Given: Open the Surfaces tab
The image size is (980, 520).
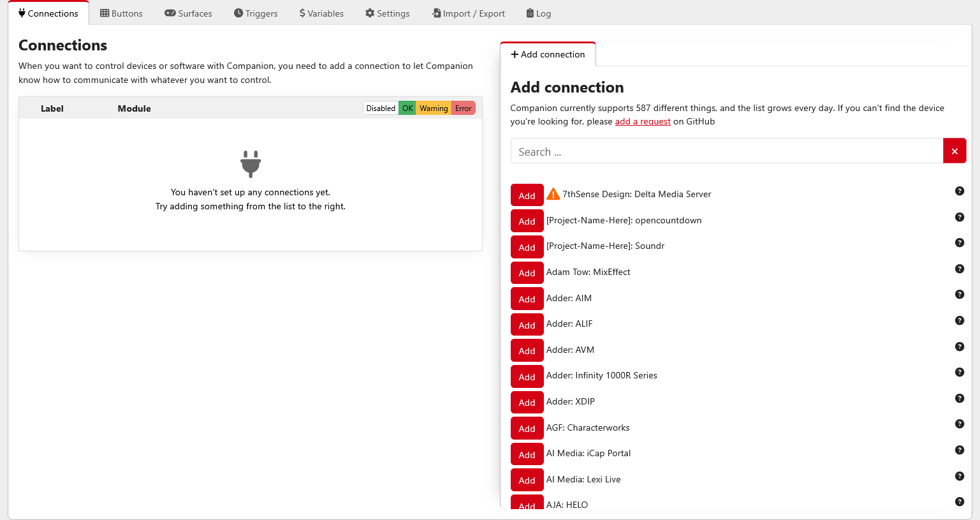Looking at the screenshot, I should 188,13.
